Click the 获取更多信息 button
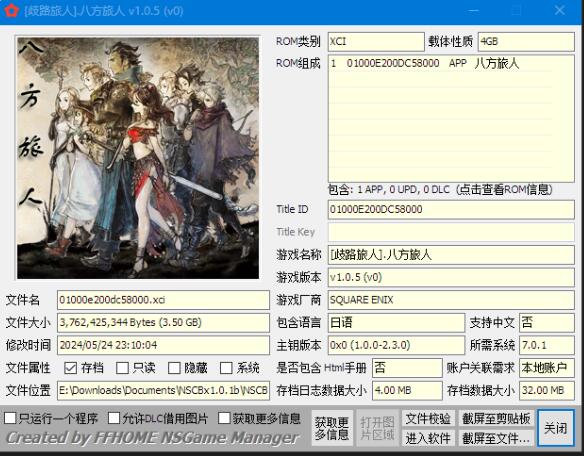584x456 pixels. [x=332, y=428]
